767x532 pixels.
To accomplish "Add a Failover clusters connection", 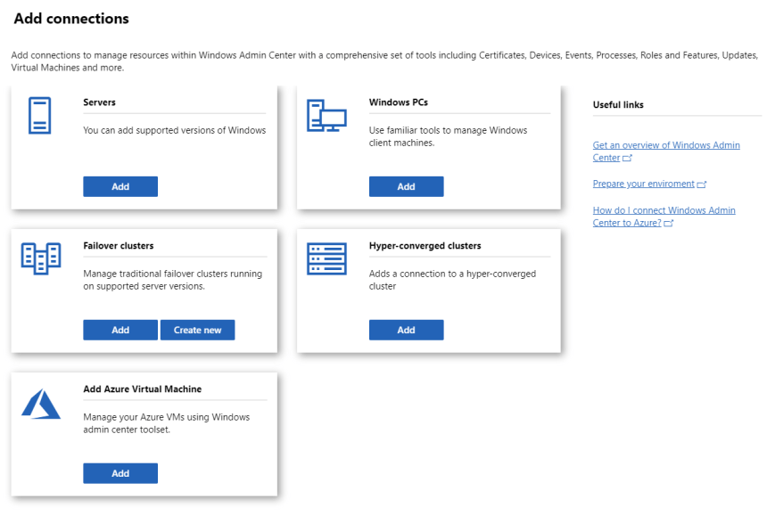I will pos(120,330).
